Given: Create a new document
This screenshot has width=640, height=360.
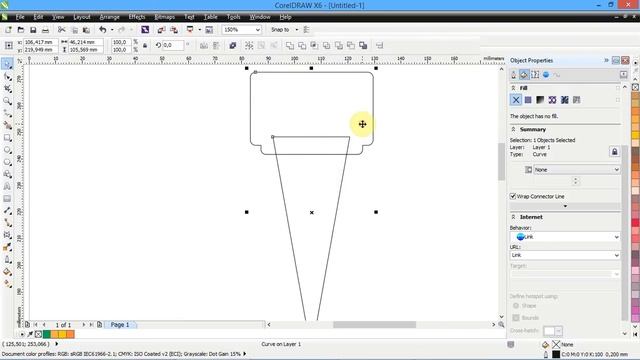Looking at the screenshot, I should [8, 30].
